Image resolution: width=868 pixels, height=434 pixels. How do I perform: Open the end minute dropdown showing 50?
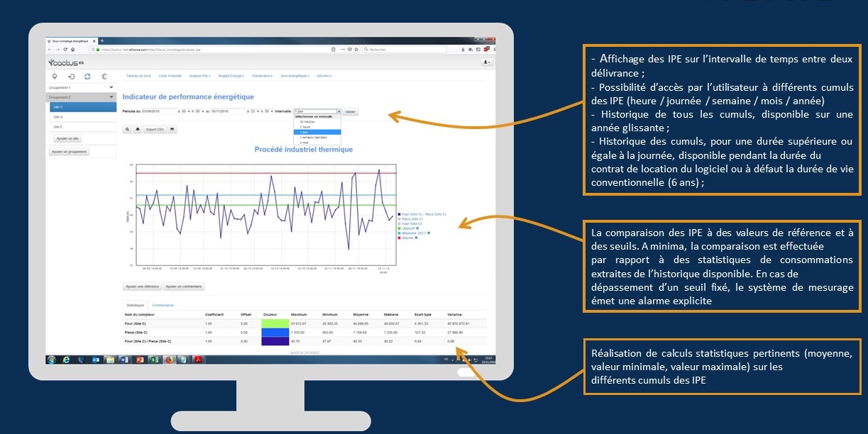[269, 111]
